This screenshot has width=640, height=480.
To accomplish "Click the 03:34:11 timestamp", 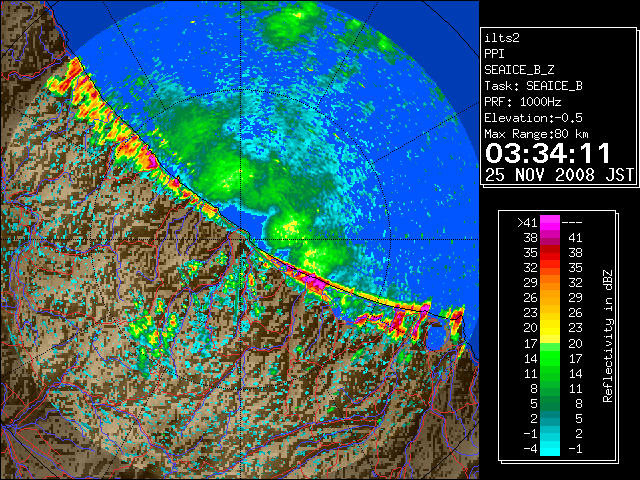I will click(x=548, y=153).
